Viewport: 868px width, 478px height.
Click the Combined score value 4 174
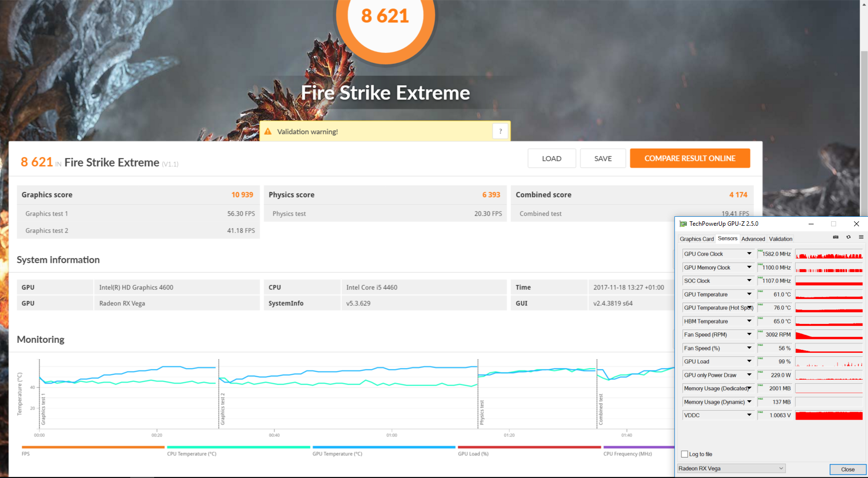[x=738, y=195]
